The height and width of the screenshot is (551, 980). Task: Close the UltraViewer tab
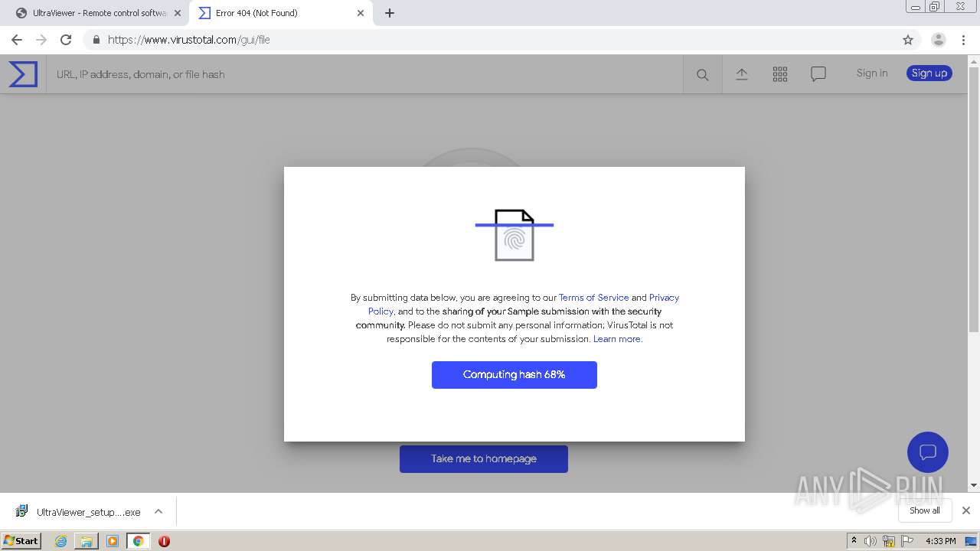[178, 13]
